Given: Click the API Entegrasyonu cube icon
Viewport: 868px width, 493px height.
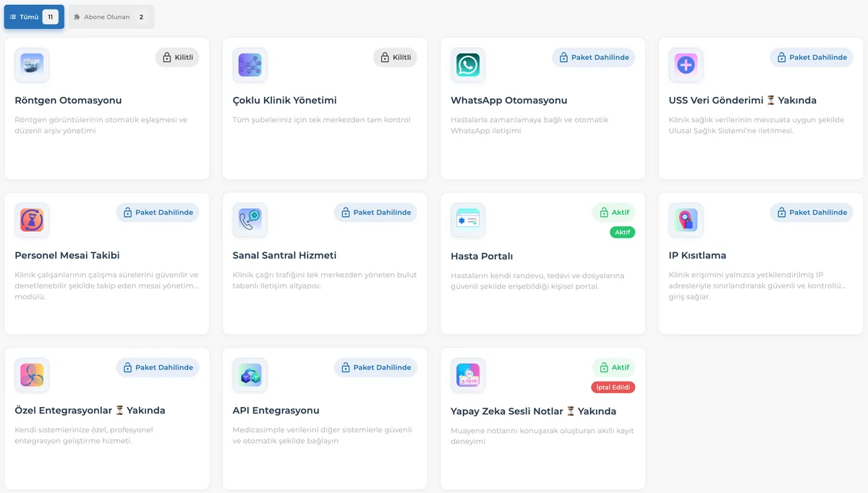Looking at the screenshot, I should tap(250, 375).
